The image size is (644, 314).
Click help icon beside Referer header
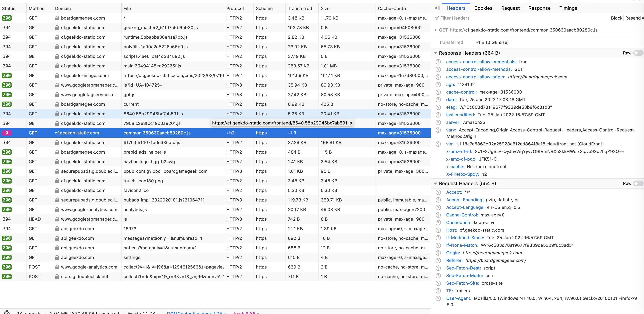[x=438, y=261]
